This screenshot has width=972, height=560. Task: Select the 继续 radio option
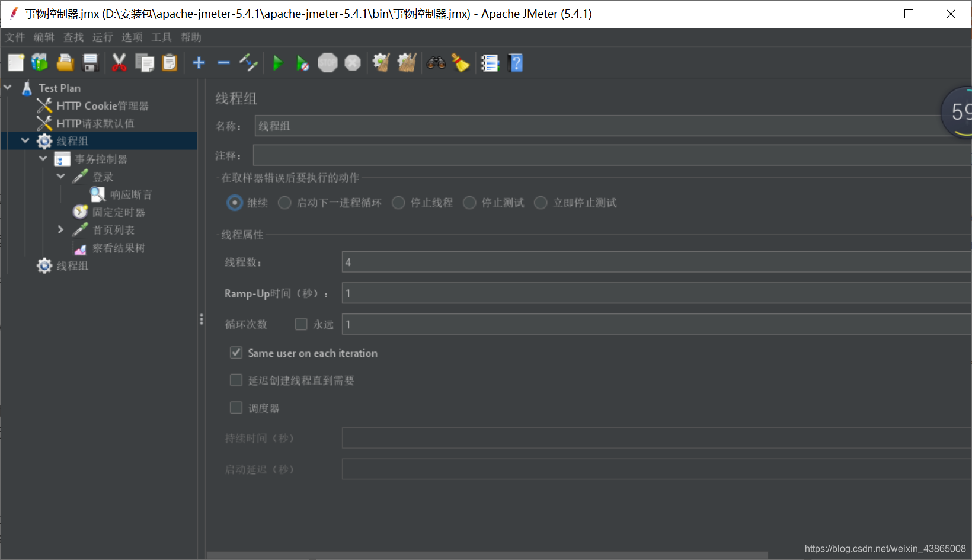pyautogui.click(x=235, y=203)
